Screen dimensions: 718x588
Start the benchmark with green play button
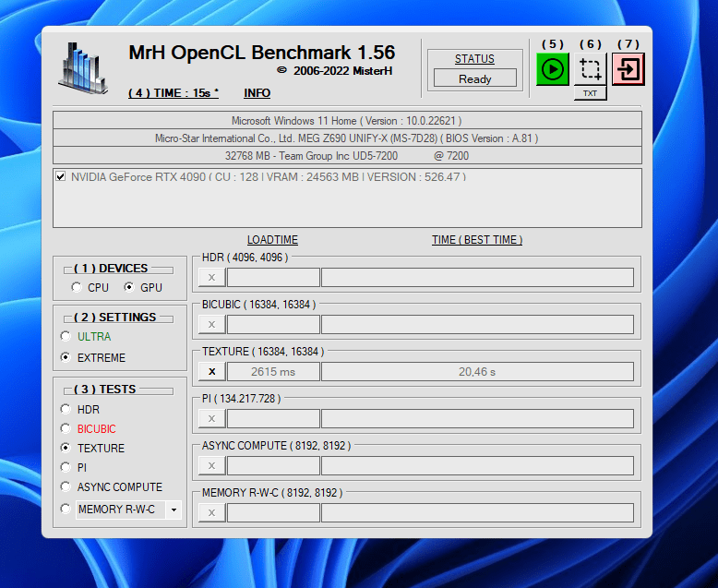click(552, 69)
